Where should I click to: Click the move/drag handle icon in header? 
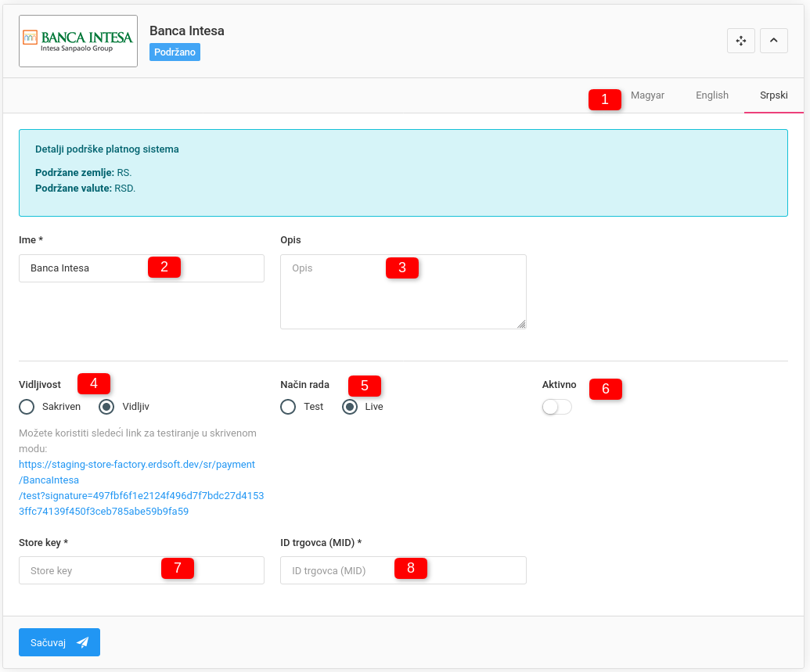[x=740, y=41]
